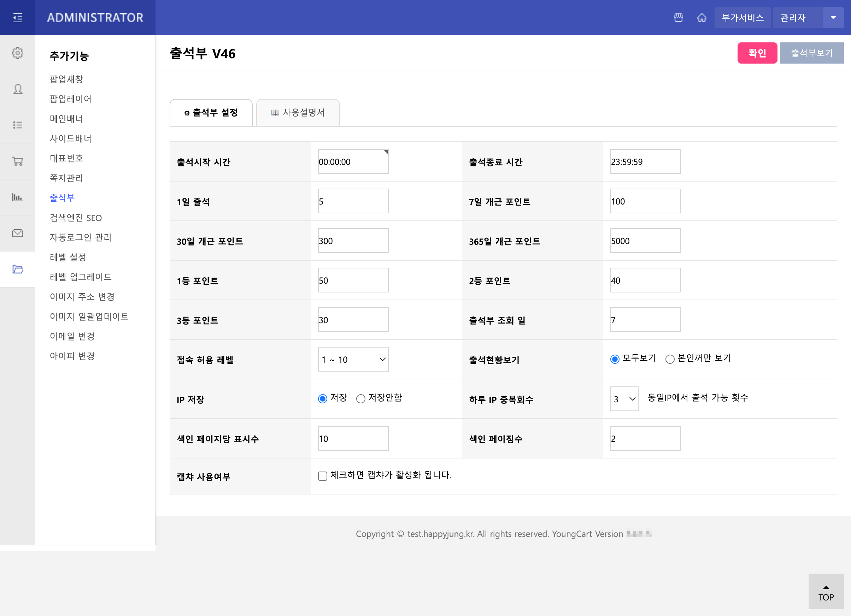The image size is (851, 616).
Task: Enable the captcha checkbox
Action: [x=323, y=476]
